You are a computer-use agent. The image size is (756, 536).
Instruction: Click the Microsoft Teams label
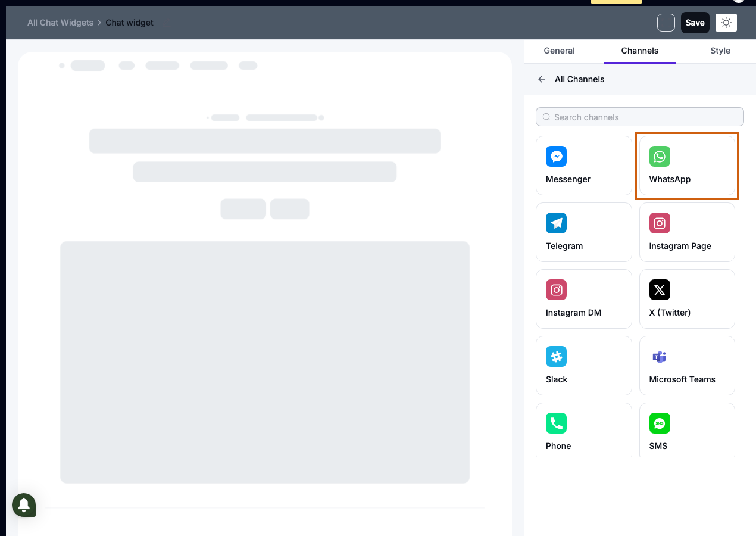coord(682,379)
